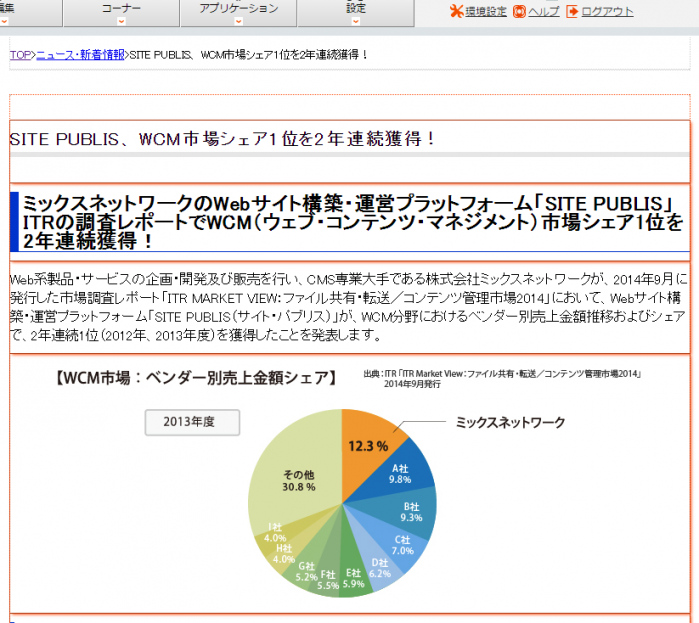The height and width of the screenshot is (623, 699).
Task: Open ニュース・新着情報 breadcrumb link
Action: [x=80, y=55]
